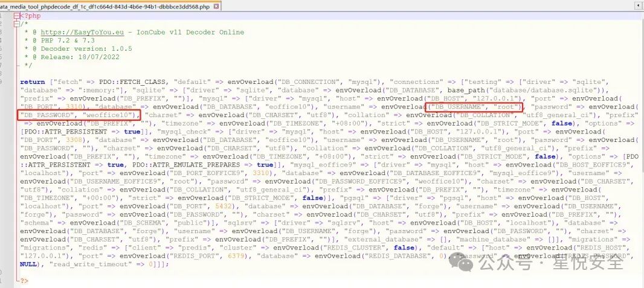644x288 pixels.
Task: Click the "connections" array key
Action: (416, 82)
